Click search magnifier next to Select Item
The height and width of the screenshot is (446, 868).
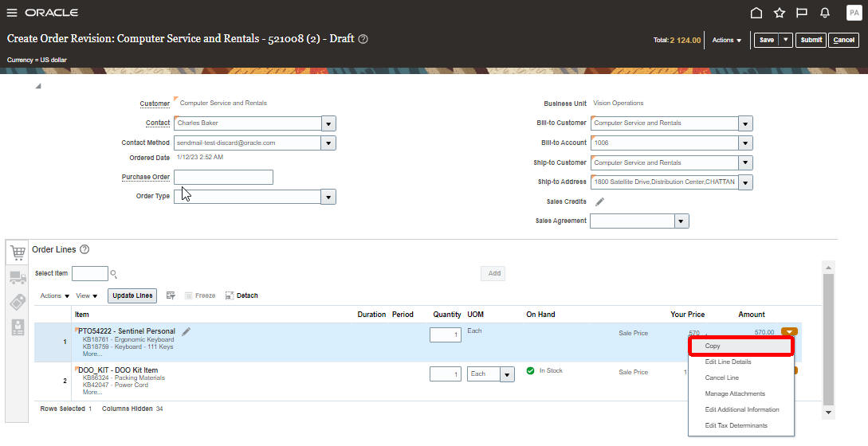pos(113,274)
